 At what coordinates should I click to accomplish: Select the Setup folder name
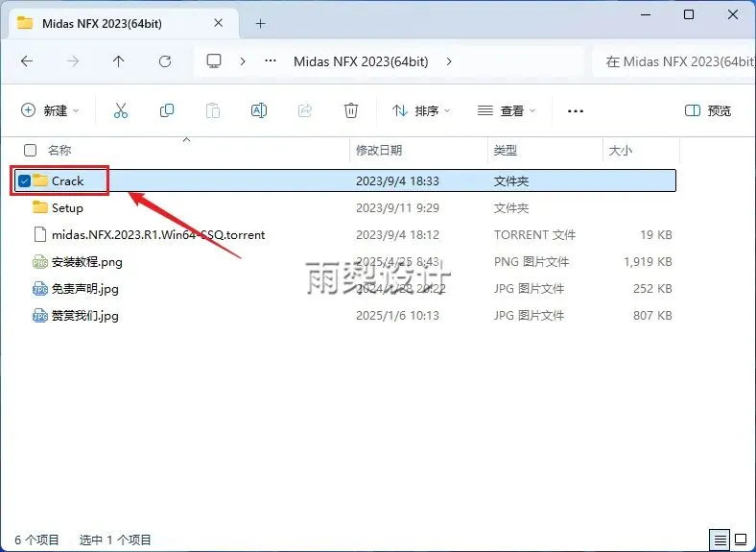(x=67, y=208)
